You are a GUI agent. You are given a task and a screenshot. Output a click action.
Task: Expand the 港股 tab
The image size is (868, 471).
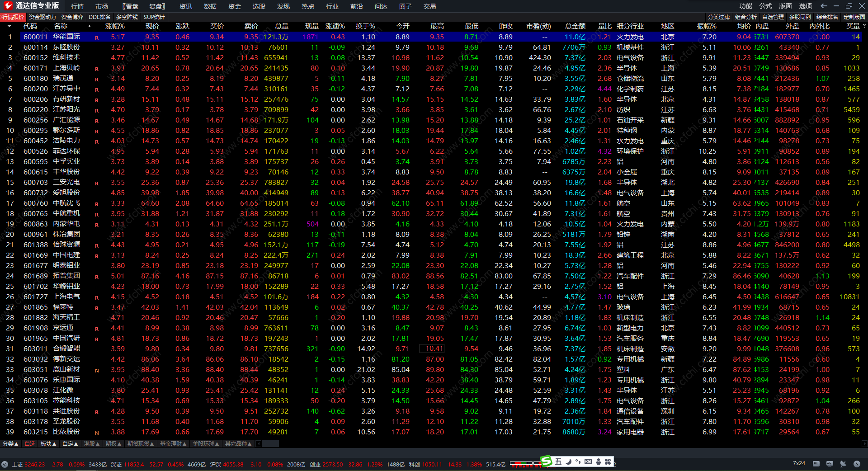tap(92, 444)
